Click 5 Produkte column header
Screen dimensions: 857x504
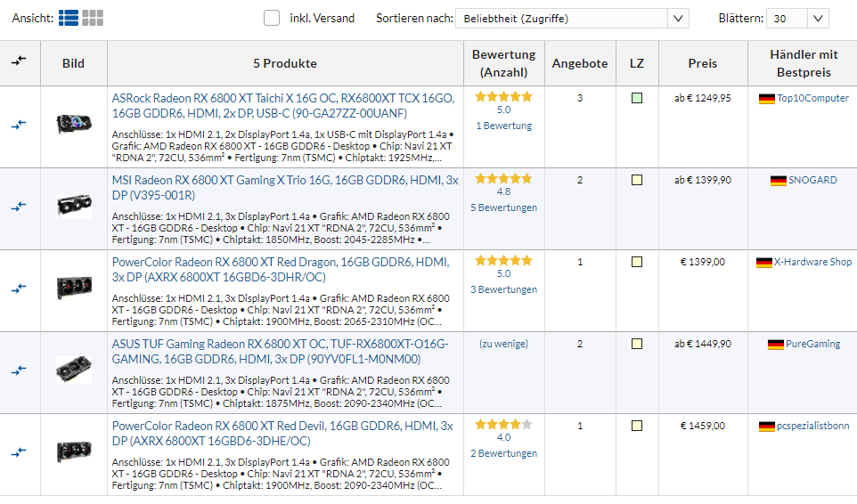pos(285,63)
